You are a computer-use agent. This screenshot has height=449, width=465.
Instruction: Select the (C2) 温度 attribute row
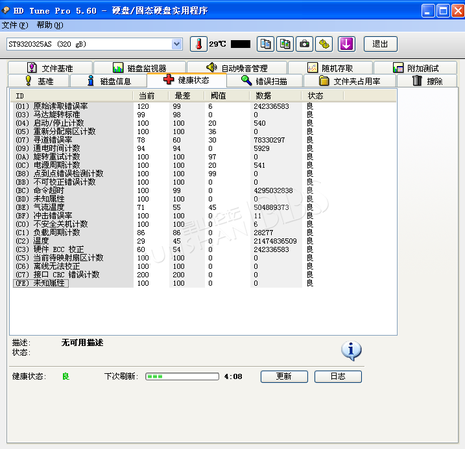click(161, 241)
